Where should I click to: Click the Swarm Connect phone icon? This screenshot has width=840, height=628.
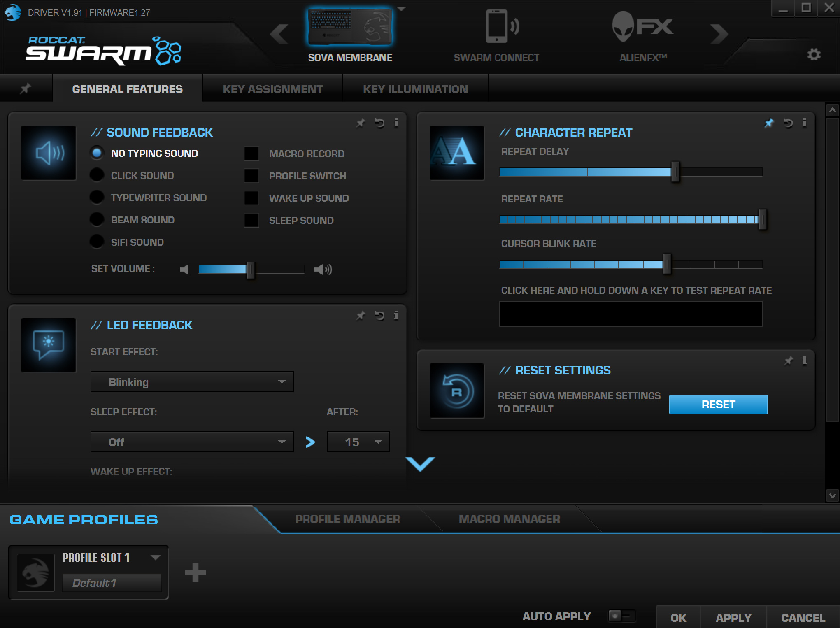coord(497,27)
